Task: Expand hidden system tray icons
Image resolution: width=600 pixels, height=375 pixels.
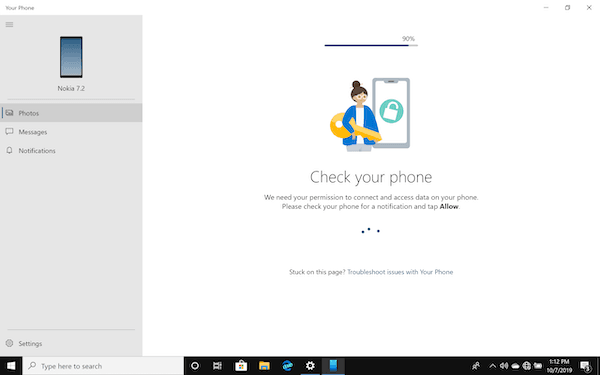Action: point(492,366)
